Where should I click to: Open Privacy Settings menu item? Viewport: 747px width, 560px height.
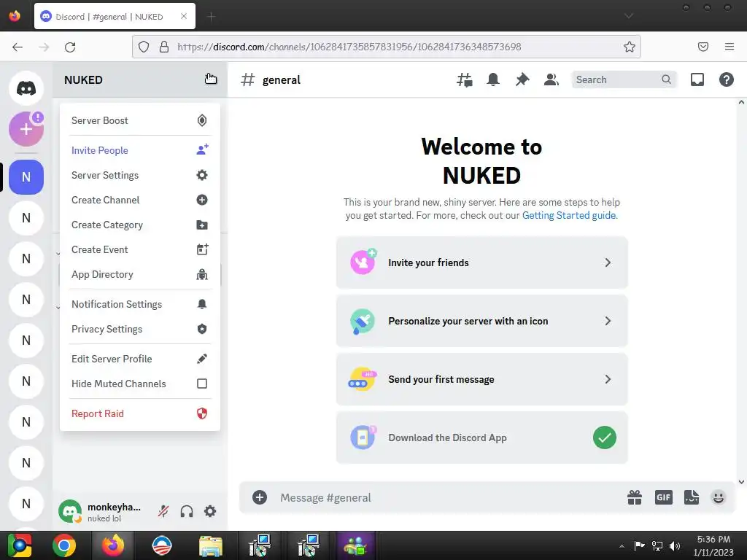coord(139,329)
